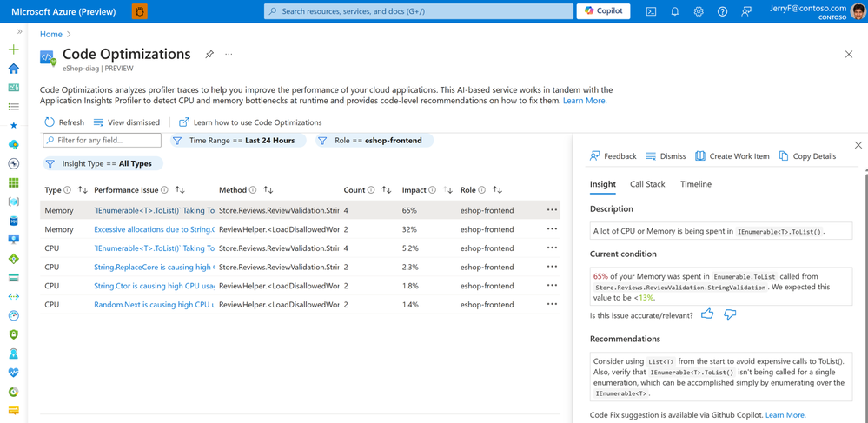Click Copy Details button
The height and width of the screenshot is (423, 868).
point(808,156)
